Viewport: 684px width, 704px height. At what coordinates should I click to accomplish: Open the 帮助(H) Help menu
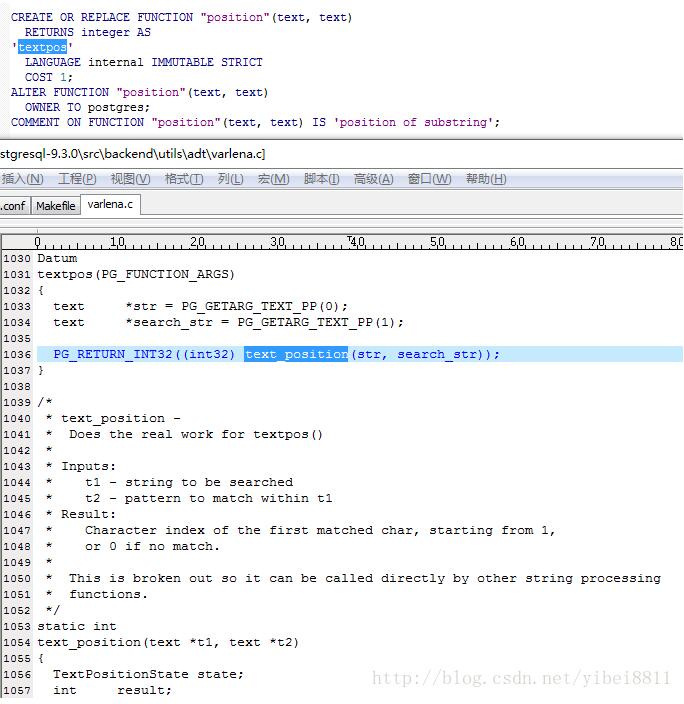tap(486, 179)
